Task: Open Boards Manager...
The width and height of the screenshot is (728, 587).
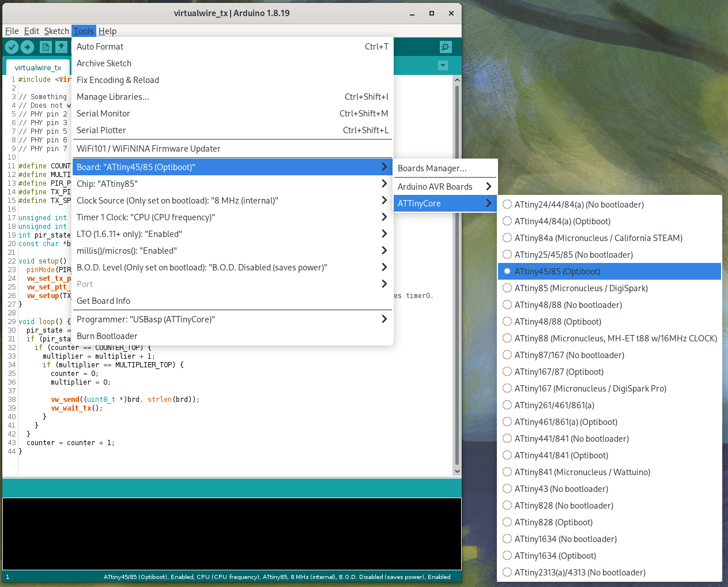Action: 445,168
